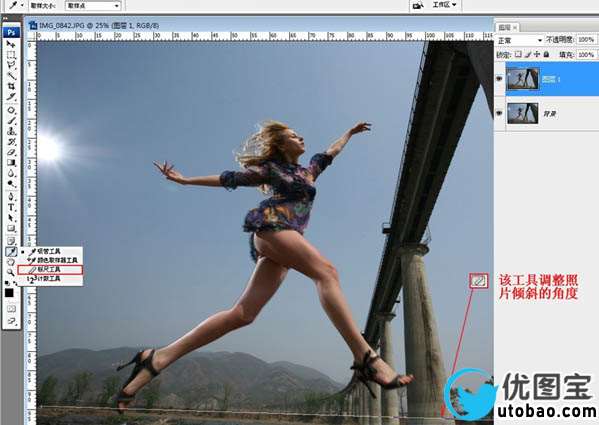Select the Zoom tool
Viewport: 599px width, 425px height.
11,272
